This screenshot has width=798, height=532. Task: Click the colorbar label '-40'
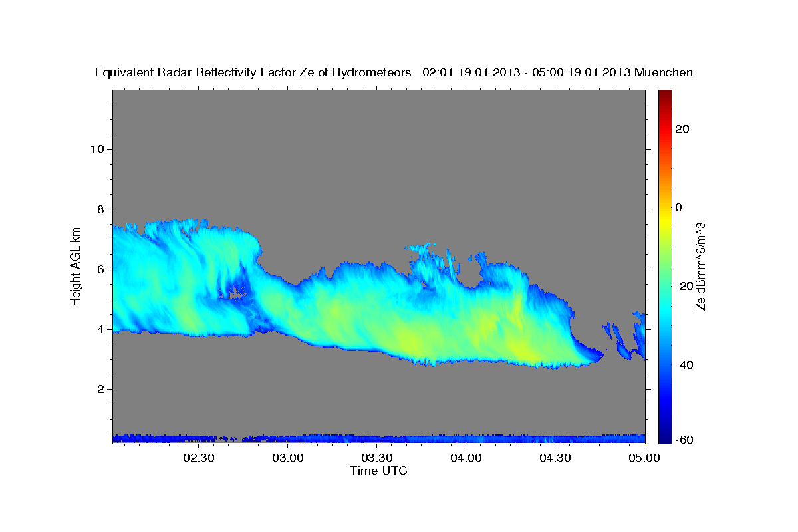tap(683, 365)
